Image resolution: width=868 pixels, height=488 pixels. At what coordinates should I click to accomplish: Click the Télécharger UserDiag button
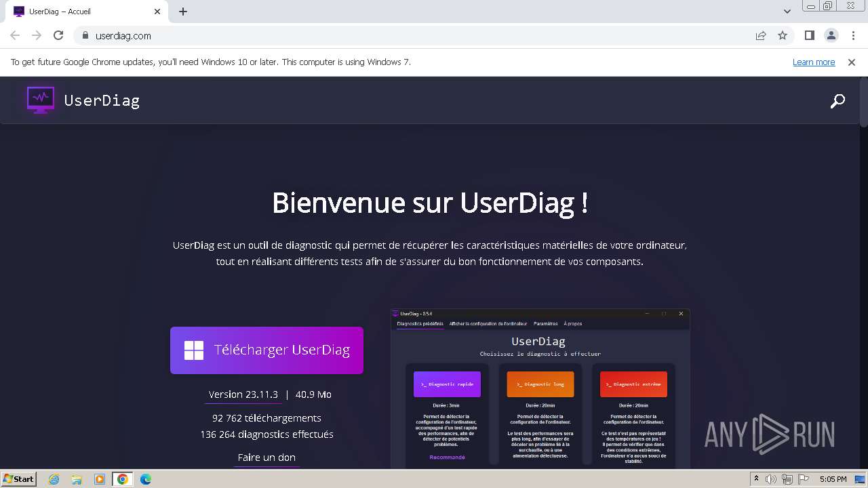pos(267,350)
